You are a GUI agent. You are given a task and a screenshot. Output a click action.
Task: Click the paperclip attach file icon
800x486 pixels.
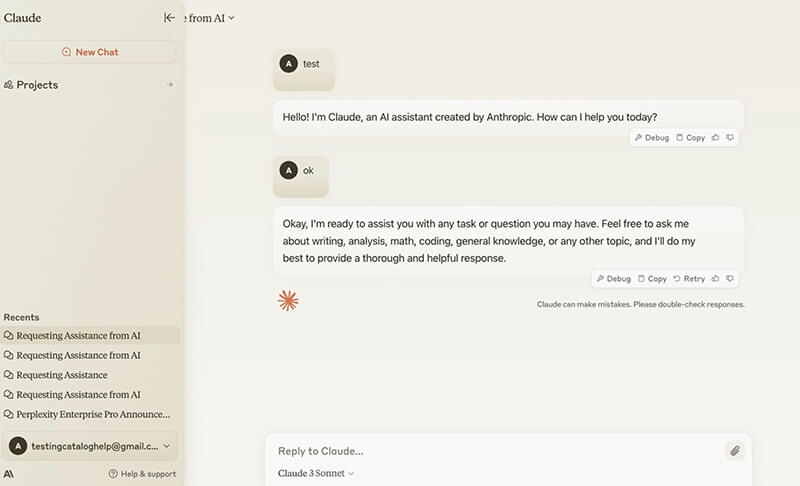pos(735,451)
